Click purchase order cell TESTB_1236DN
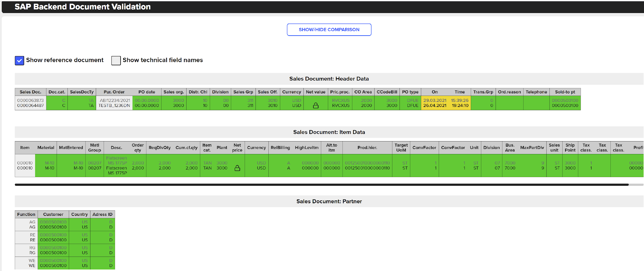The height and width of the screenshot is (271, 644). tap(113, 105)
